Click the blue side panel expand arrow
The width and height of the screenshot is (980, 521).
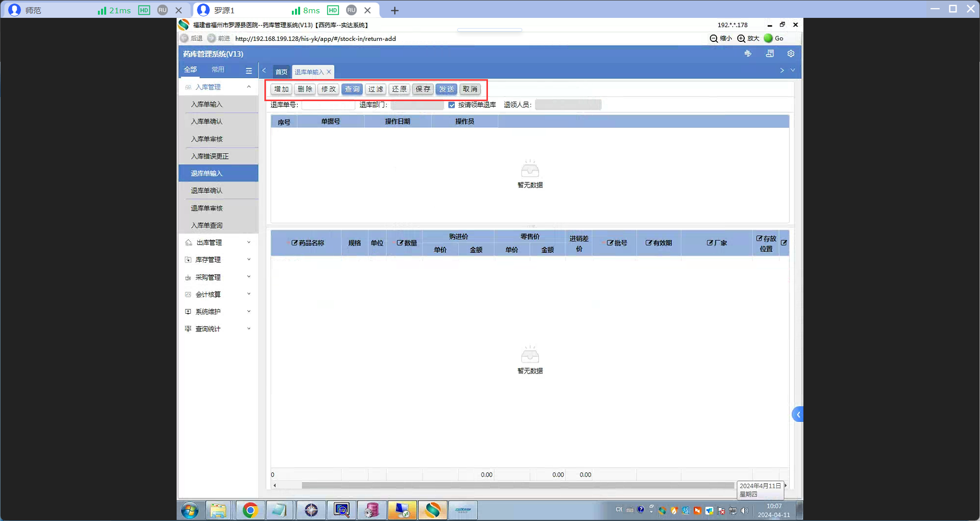pyautogui.click(x=797, y=414)
